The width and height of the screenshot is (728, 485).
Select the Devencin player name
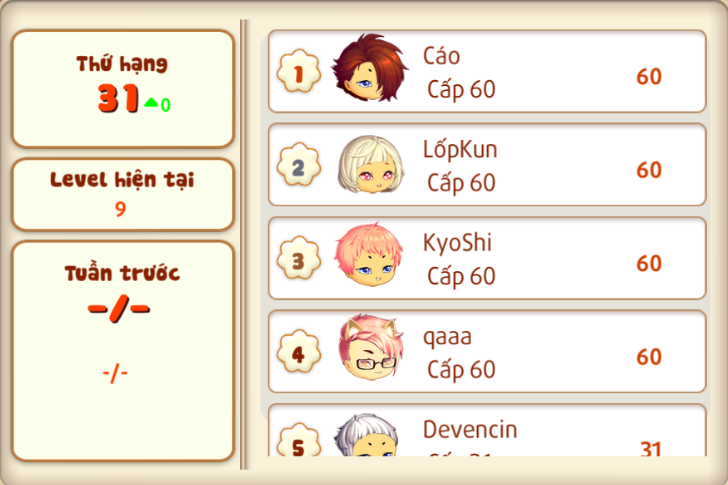click(470, 429)
